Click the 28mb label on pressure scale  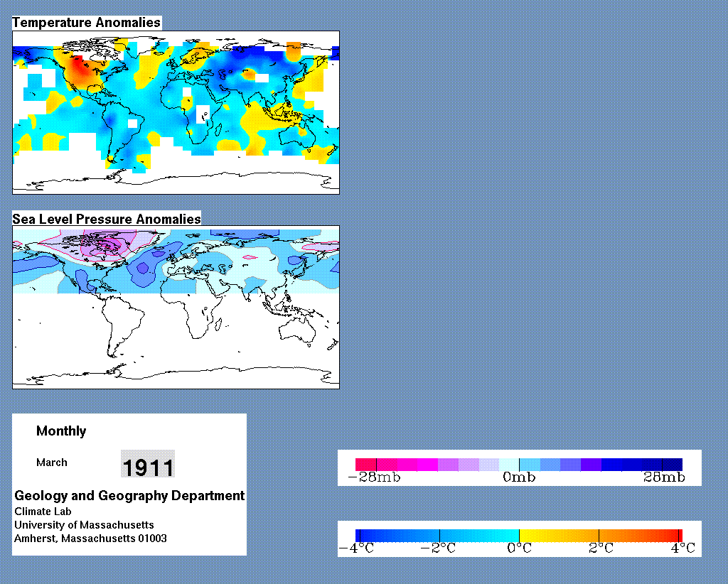click(664, 477)
